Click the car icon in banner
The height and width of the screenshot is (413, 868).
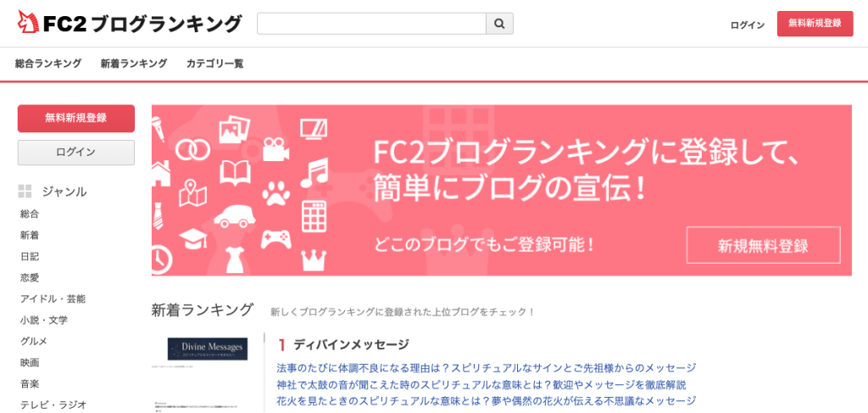click(x=235, y=216)
